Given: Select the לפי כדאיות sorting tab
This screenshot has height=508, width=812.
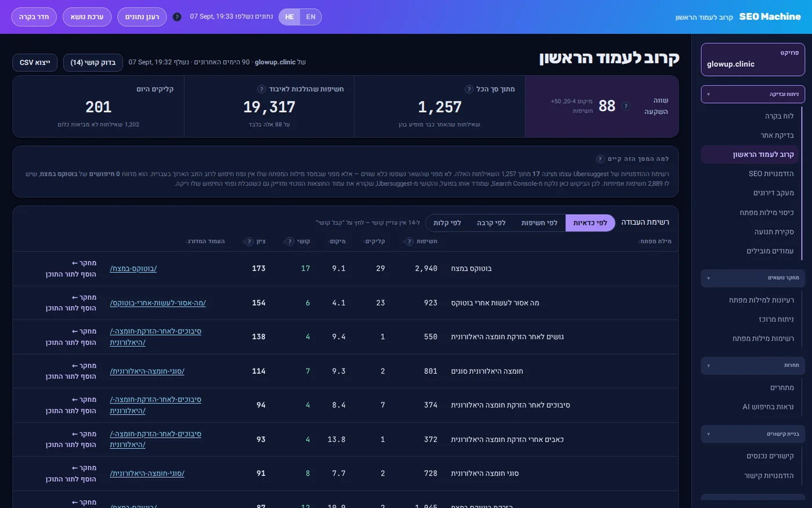Looking at the screenshot, I should point(590,223).
